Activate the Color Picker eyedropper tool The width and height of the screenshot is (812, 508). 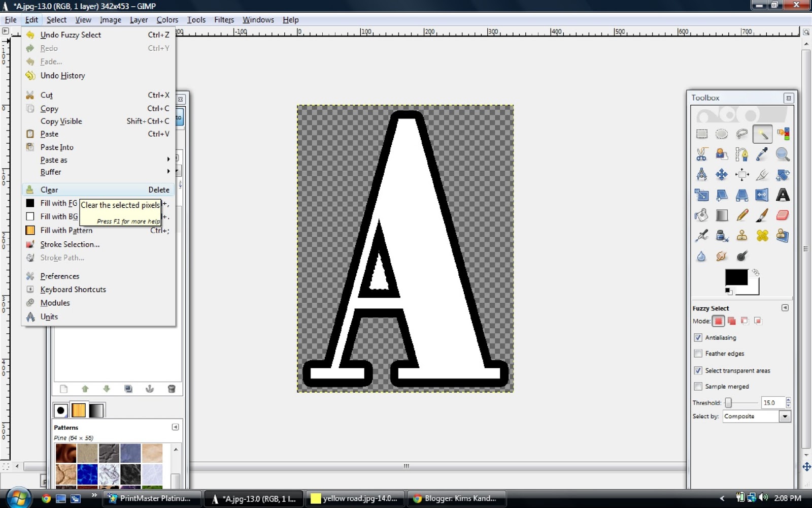click(762, 154)
